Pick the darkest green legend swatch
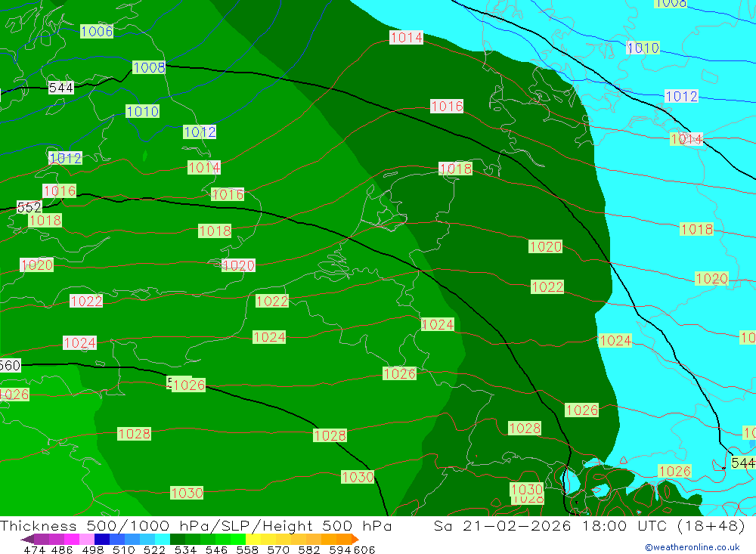The width and height of the screenshot is (756, 554). tap(178, 539)
